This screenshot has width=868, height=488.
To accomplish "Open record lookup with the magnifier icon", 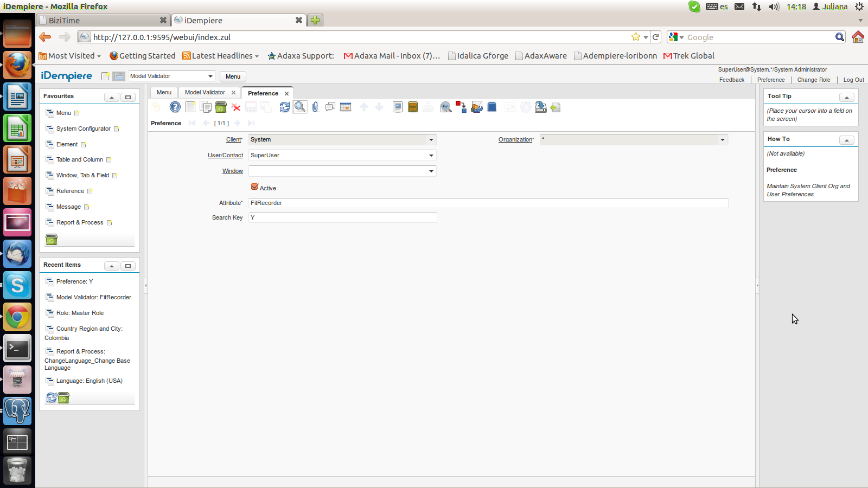I will click(299, 107).
